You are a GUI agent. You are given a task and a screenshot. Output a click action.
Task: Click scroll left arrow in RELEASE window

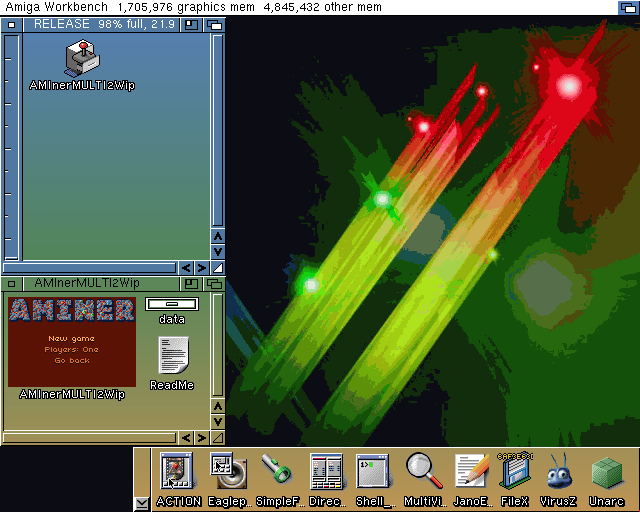coord(186,268)
